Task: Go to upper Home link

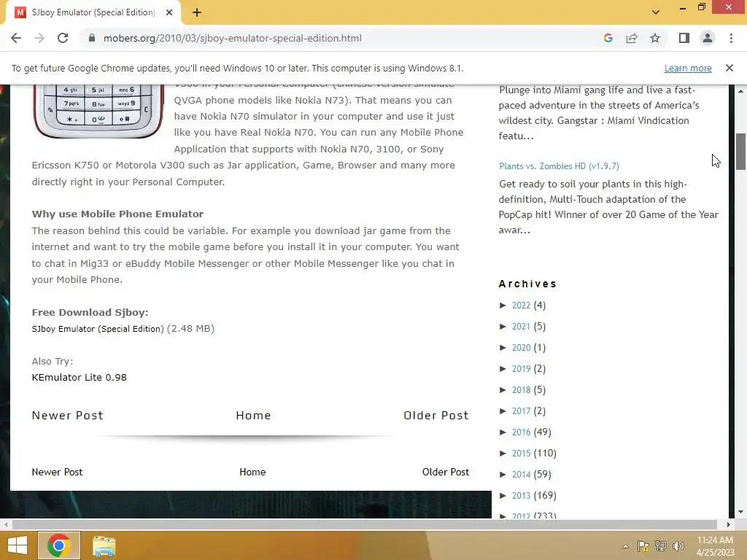Action: pos(253,415)
